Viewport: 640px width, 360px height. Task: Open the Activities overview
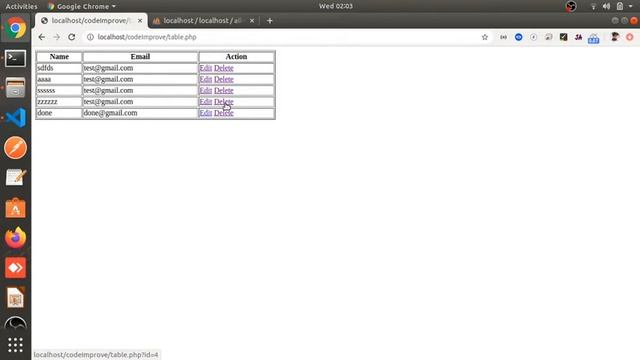21,6
